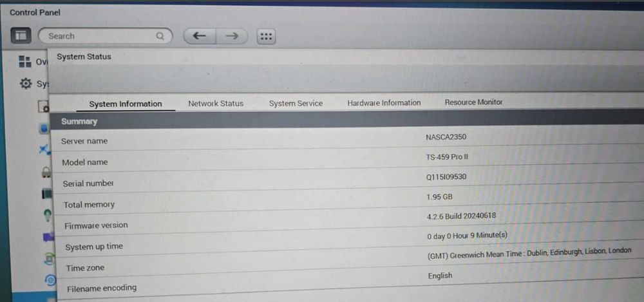Screen dimensions: 644x302
Task: Select the English encoding value
Action: coord(440,276)
